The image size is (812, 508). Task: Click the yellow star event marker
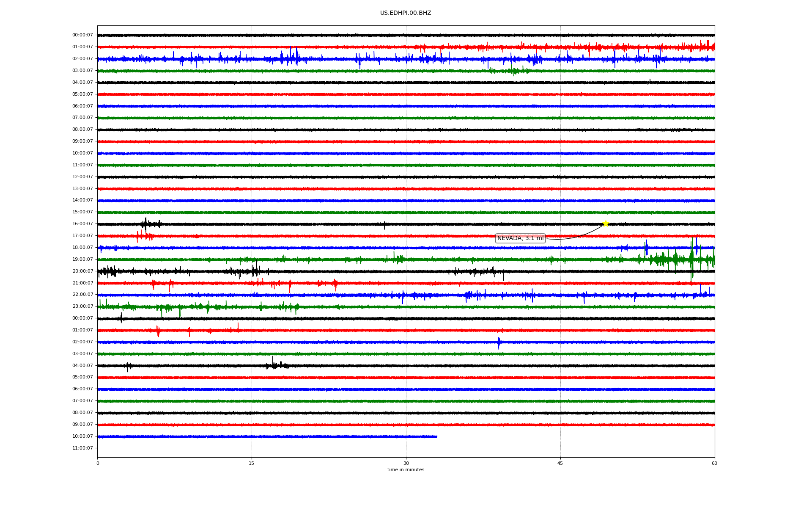pos(605,224)
